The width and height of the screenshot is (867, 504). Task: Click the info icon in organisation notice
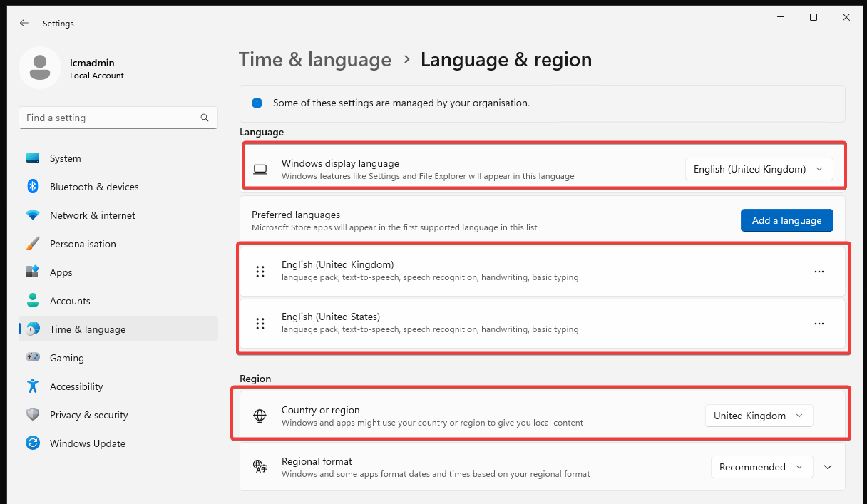257,103
